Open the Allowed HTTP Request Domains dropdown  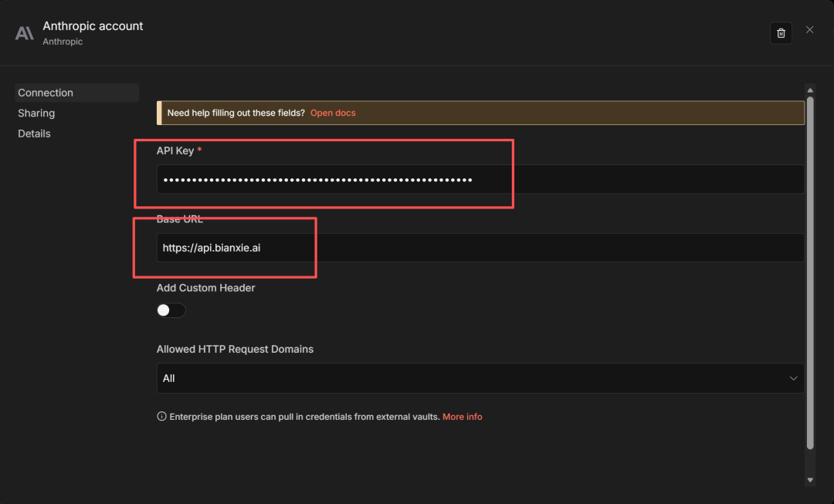[x=479, y=378]
